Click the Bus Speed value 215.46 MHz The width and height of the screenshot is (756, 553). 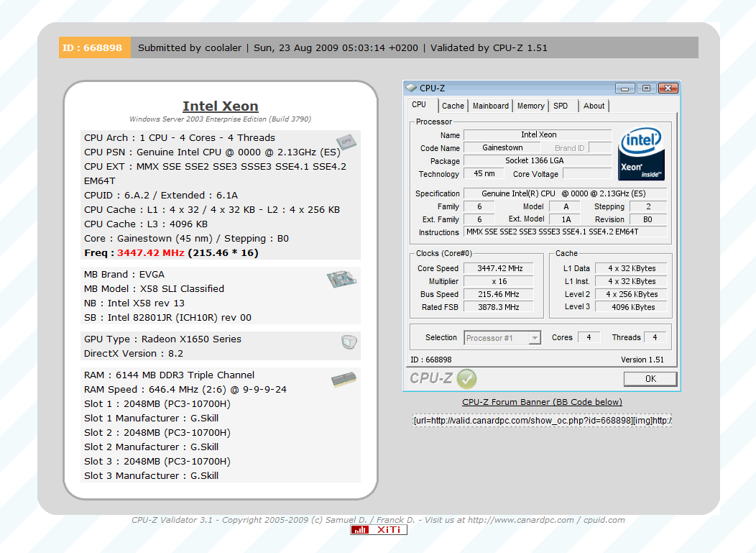point(499,294)
